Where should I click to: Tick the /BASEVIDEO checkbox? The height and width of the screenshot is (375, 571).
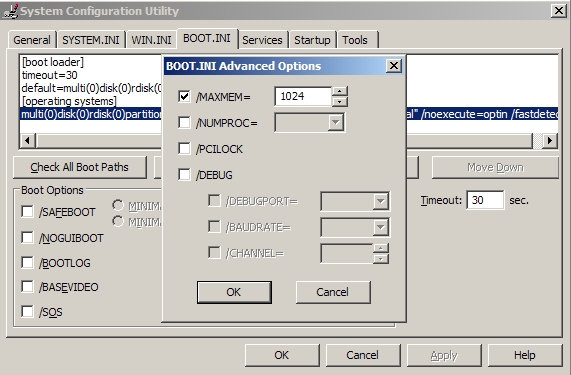point(27,287)
